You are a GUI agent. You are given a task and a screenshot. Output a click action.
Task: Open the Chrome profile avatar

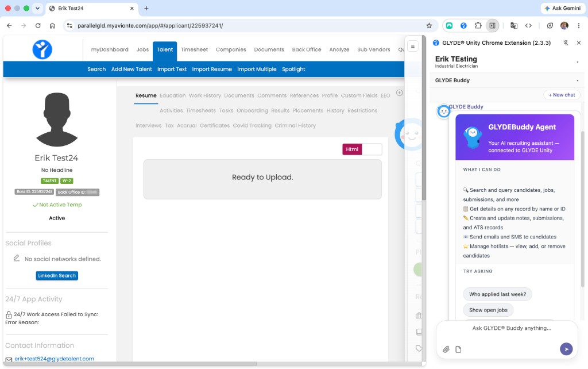point(564,25)
